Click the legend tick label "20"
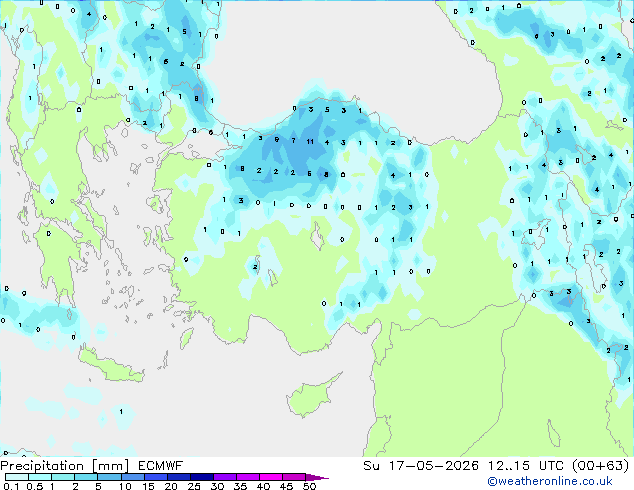634x490 pixels. pos(171,486)
